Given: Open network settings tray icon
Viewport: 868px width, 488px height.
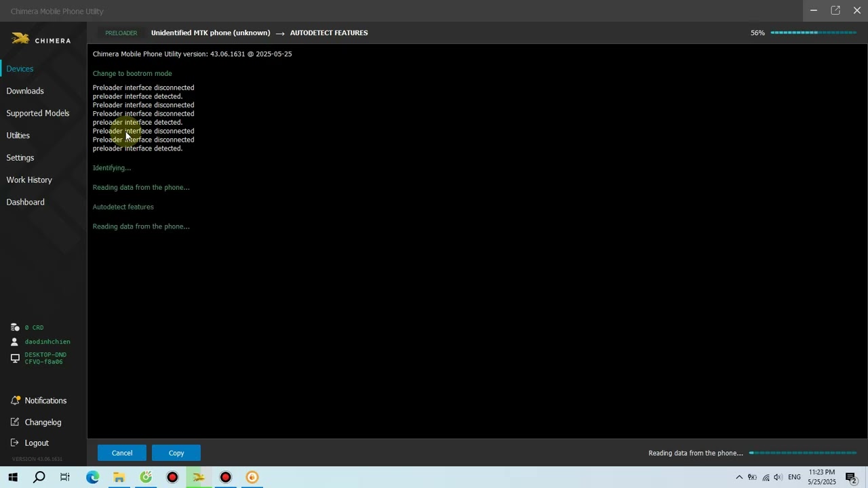Looking at the screenshot, I should tap(766, 477).
